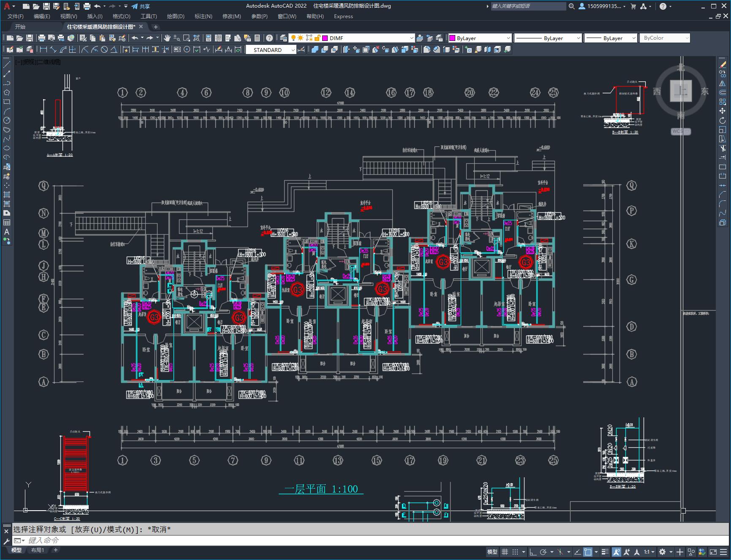
Task: Click the keyword search box in title bar
Action: click(528, 6)
